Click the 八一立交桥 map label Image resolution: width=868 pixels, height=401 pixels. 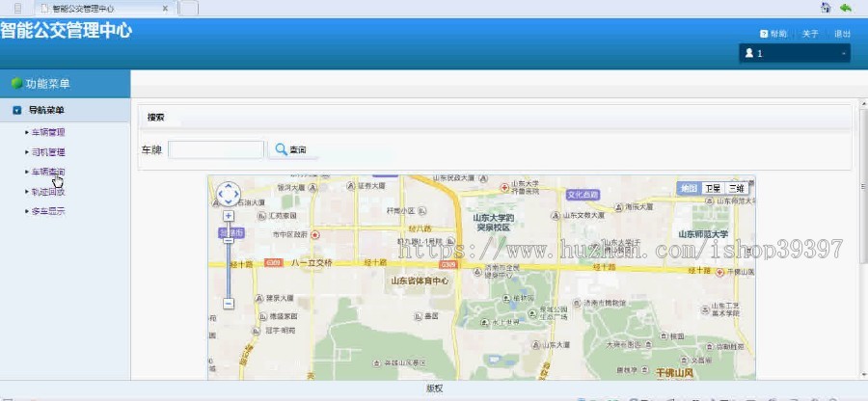click(312, 263)
